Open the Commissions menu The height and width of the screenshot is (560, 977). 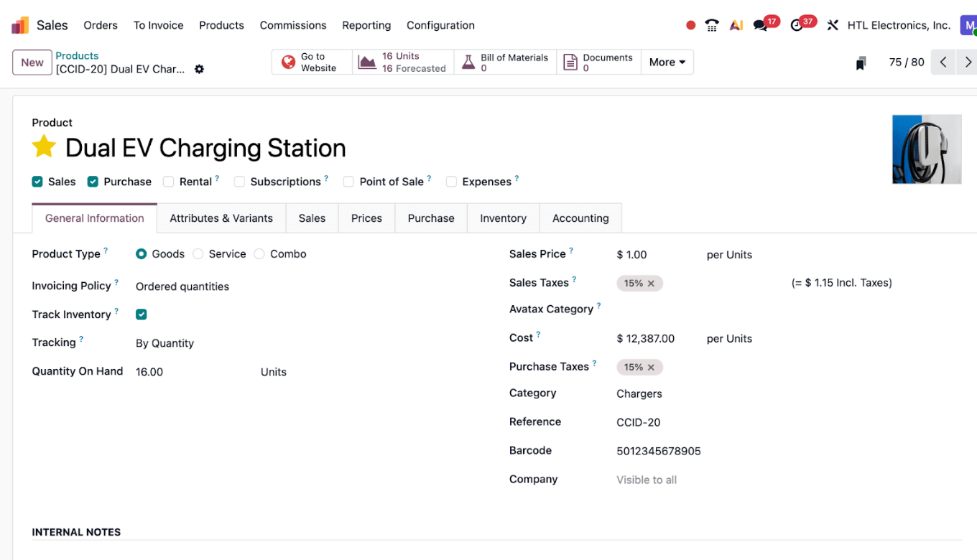click(x=293, y=25)
